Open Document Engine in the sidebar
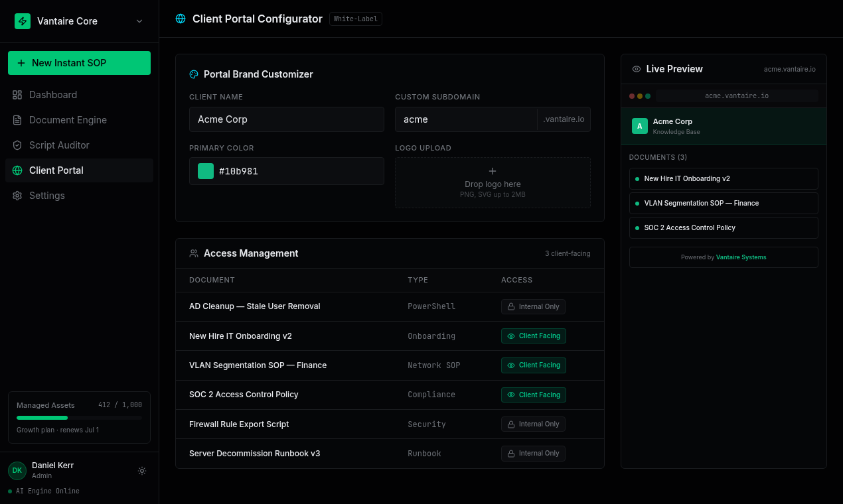843x504 pixels. pos(79,120)
